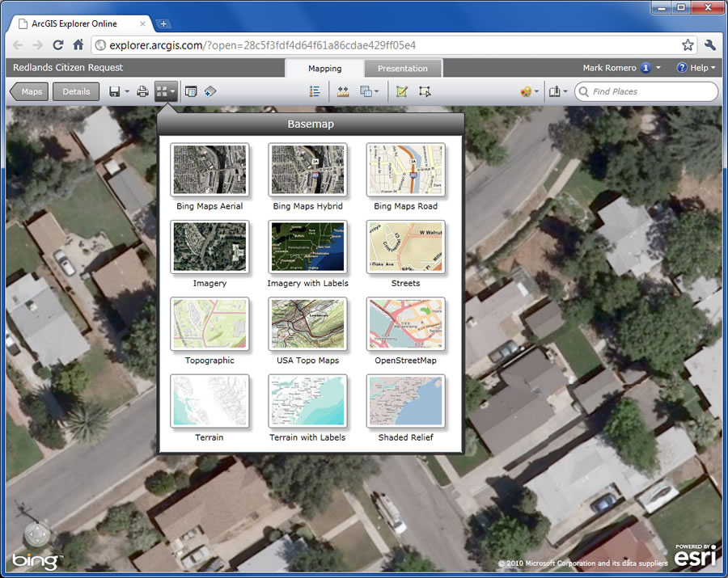Viewport: 728px width, 578px height.
Task: Choose Imagery with Labels basemap
Action: (x=307, y=247)
